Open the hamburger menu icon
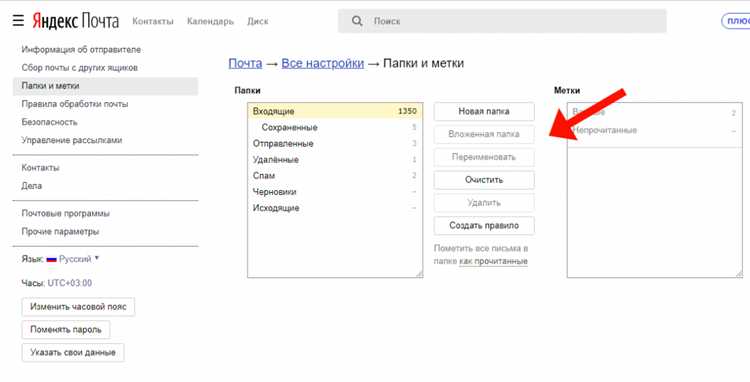This screenshot has width=750, height=382. click(x=18, y=21)
